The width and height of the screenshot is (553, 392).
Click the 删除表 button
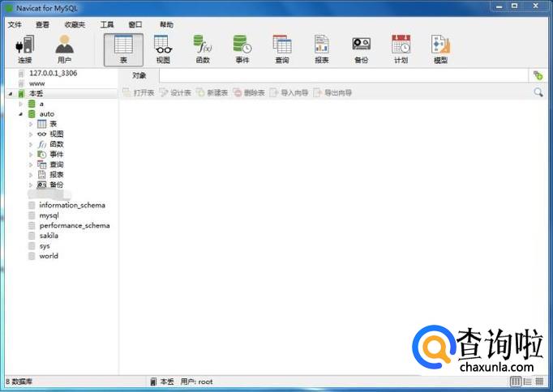coord(249,92)
